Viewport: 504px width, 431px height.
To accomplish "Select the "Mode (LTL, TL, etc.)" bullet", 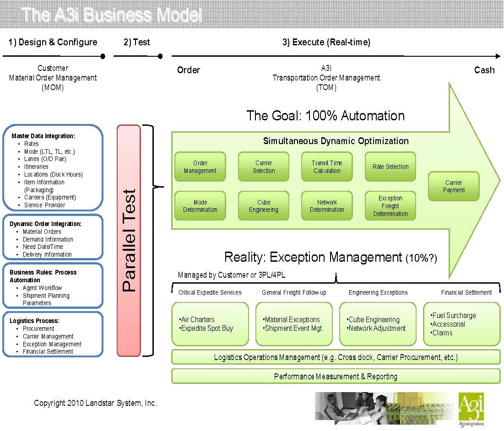I will pos(49,151).
